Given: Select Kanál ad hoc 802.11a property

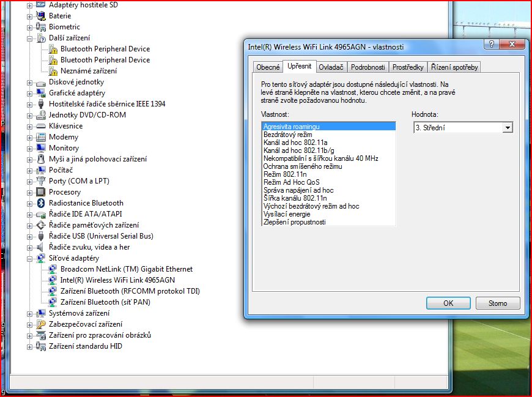Looking at the screenshot, I should pyautogui.click(x=329, y=143).
